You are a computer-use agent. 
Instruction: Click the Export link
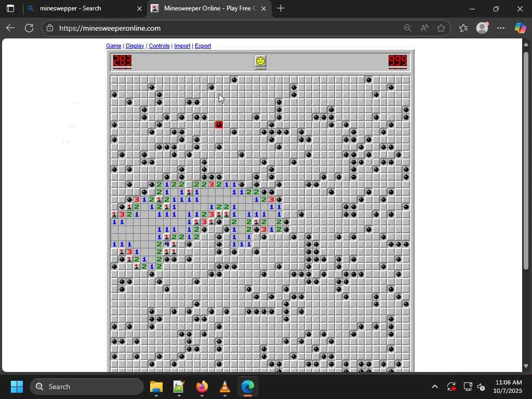pos(203,46)
